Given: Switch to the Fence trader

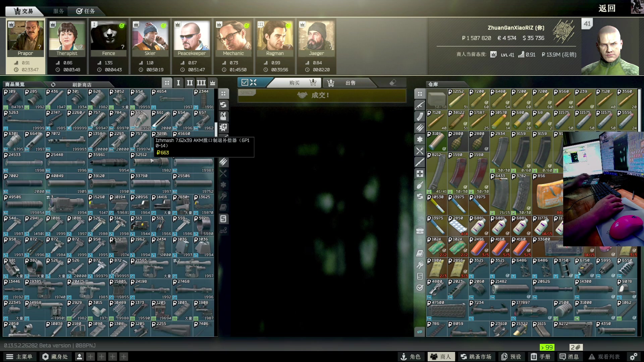Looking at the screenshot, I should coord(108,46).
